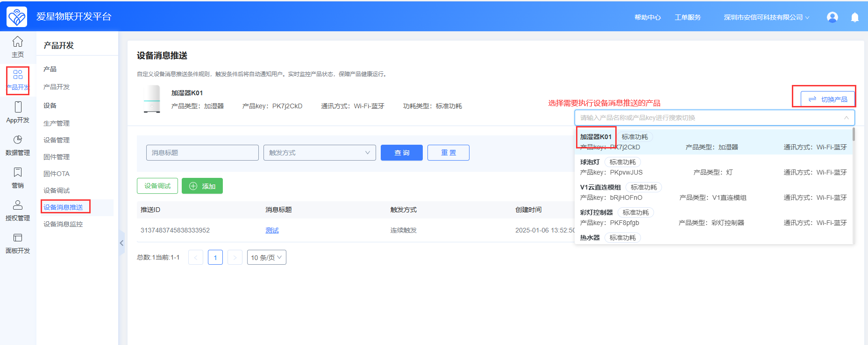Click the 加湿器K01 product thumbnail image
Viewport: 868px width, 345px height.
point(152,99)
